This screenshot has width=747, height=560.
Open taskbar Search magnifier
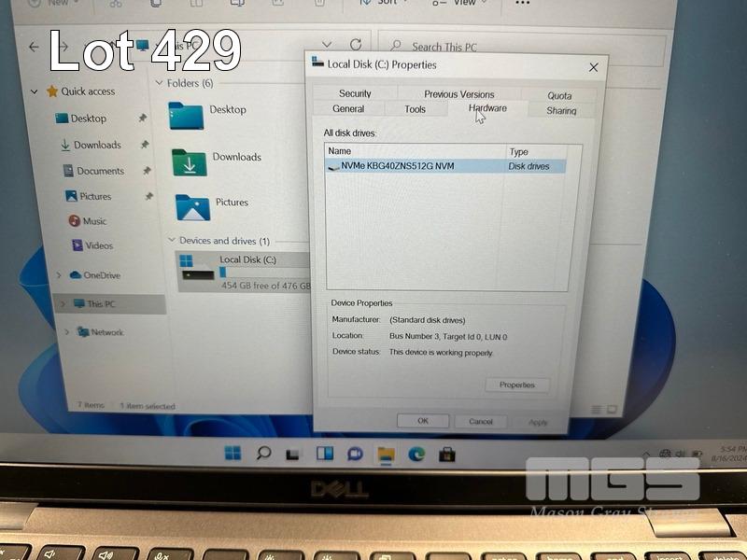point(263,454)
